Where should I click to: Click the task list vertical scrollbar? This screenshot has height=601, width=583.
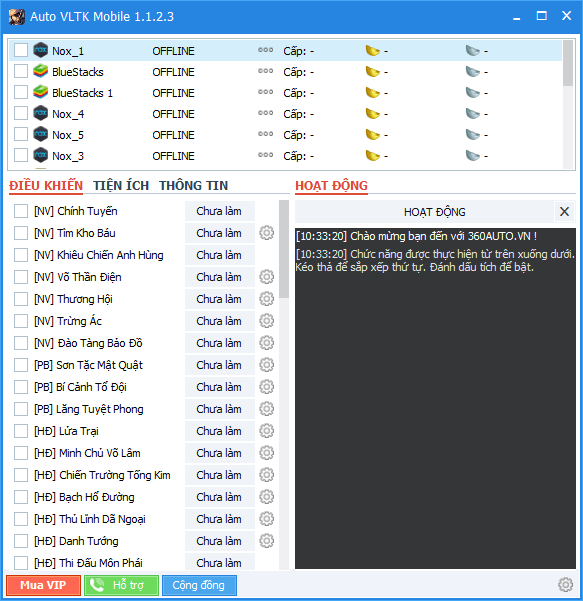click(284, 385)
